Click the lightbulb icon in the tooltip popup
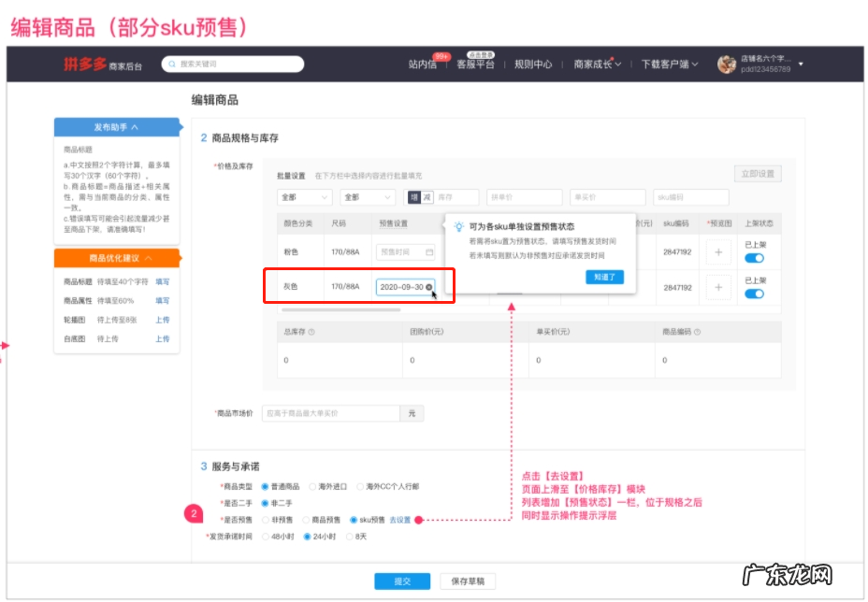Viewport: 868px width, 602px height. 457,227
